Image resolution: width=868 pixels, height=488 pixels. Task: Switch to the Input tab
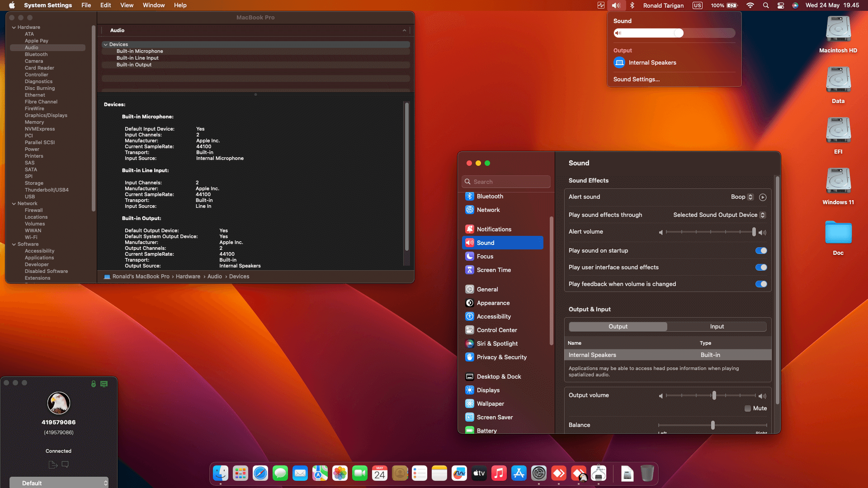pyautogui.click(x=717, y=326)
